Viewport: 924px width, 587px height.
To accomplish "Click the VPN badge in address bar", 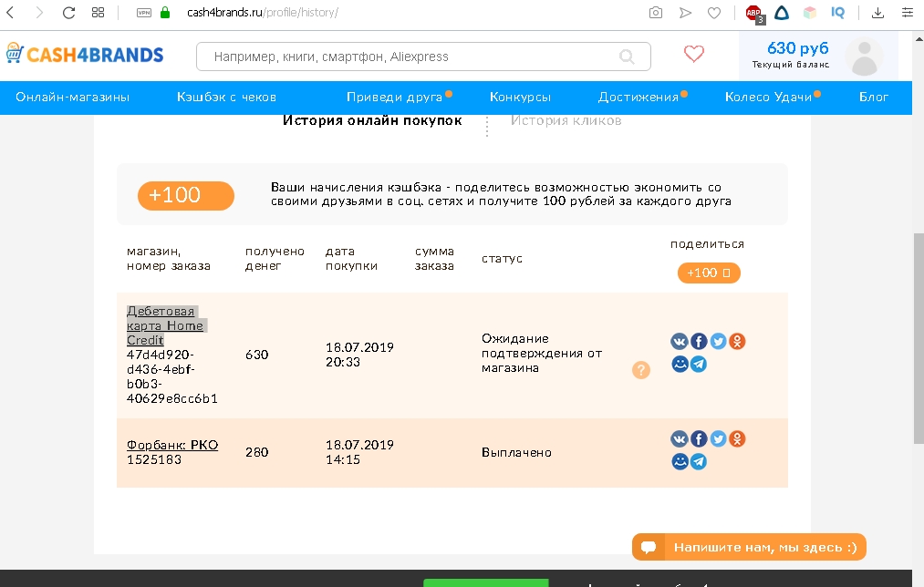I will tap(144, 13).
